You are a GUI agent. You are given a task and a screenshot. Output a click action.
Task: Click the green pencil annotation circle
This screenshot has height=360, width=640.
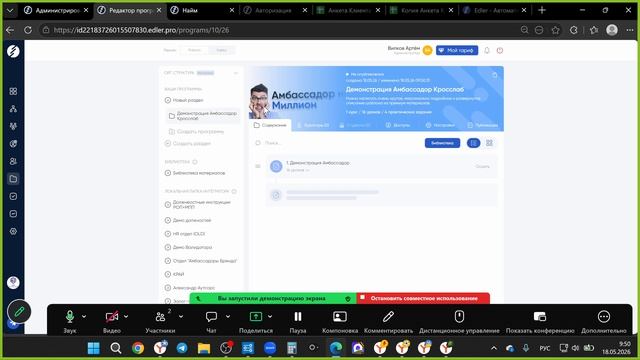tap(19, 312)
